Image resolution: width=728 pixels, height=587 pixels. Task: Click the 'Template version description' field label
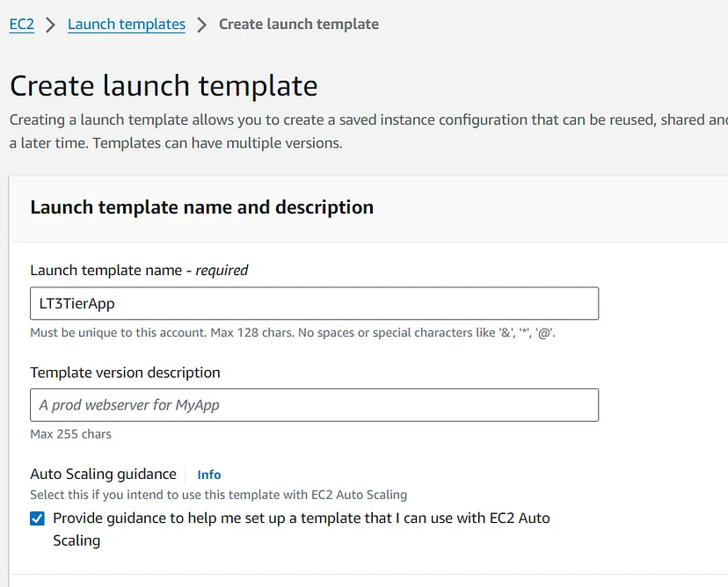[125, 373]
